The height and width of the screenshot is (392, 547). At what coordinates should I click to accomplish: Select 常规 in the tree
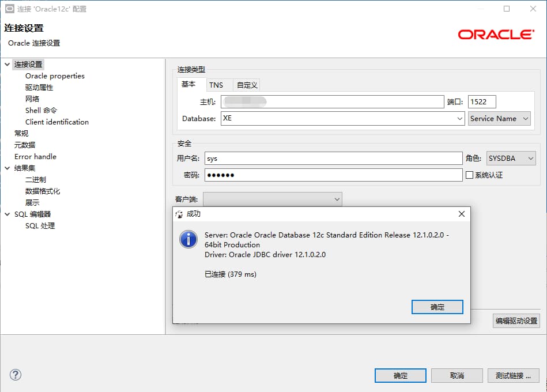point(21,134)
